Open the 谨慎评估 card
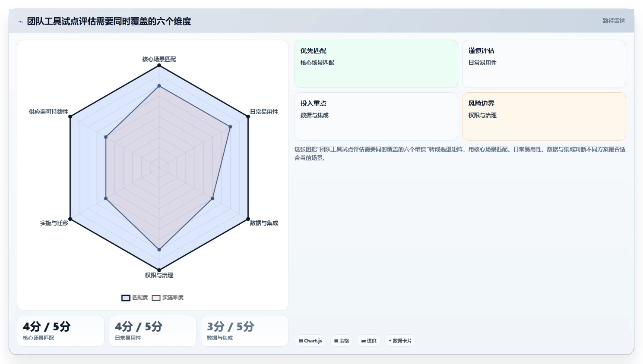This screenshot has height=364, width=643. click(544, 64)
